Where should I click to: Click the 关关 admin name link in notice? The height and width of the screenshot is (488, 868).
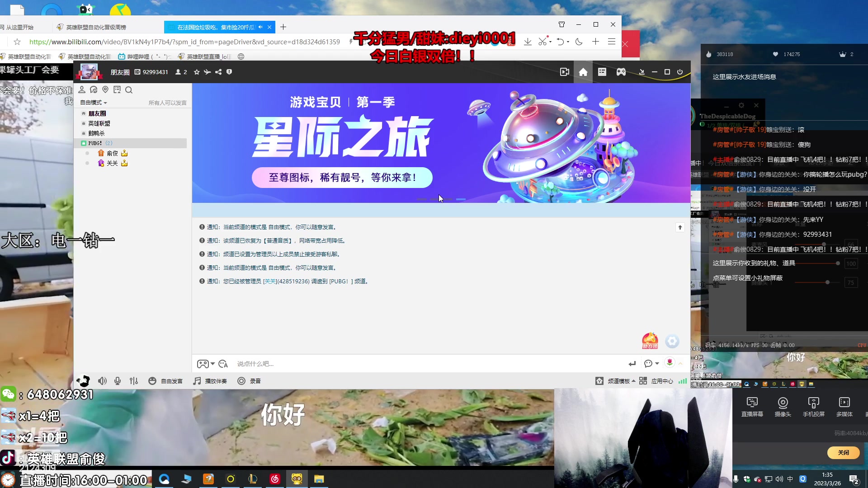click(x=270, y=281)
